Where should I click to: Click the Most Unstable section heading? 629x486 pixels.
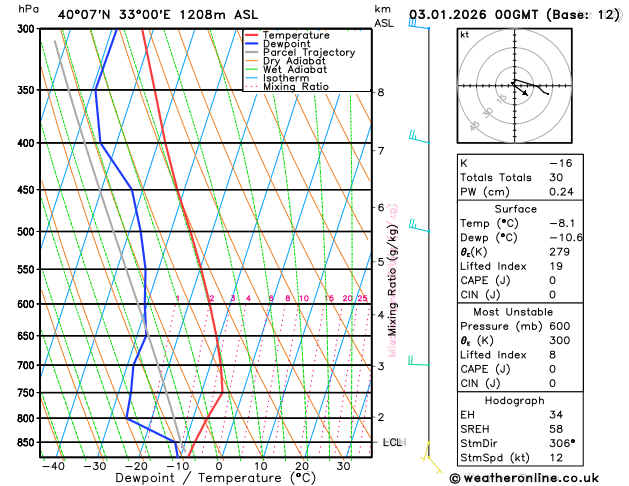pos(513,312)
